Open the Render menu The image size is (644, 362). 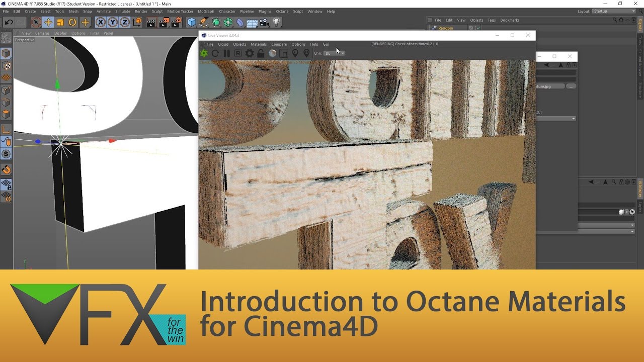pyautogui.click(x=141, y=11)
